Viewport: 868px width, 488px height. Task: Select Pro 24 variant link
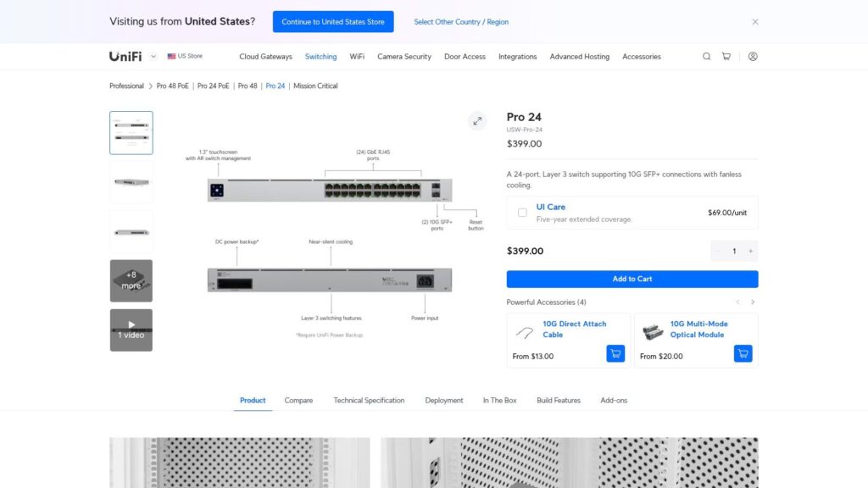(x=275, y=86)
